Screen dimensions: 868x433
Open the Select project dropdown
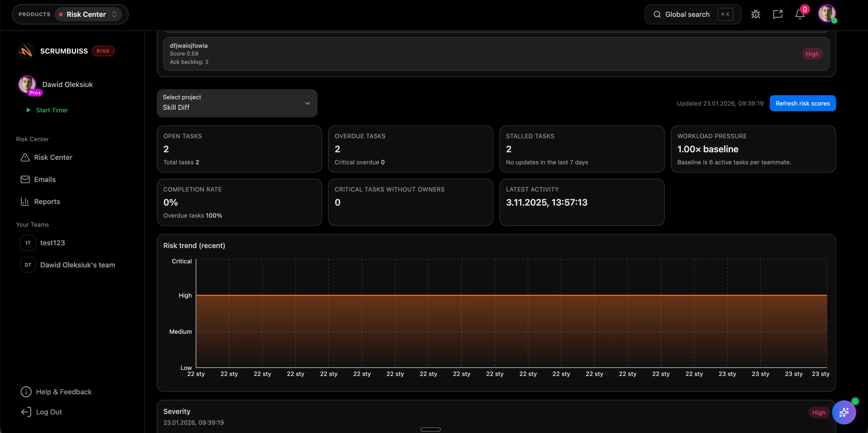pos(237,103)
